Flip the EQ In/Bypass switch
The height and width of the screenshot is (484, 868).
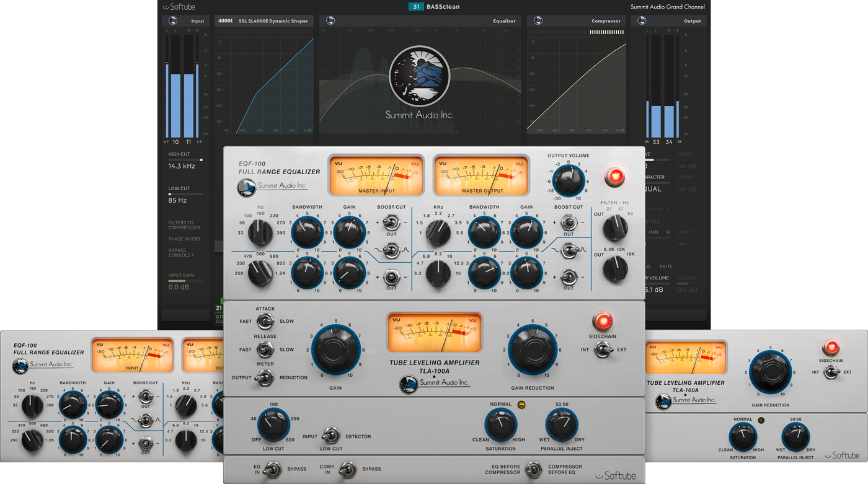point(274,469)
